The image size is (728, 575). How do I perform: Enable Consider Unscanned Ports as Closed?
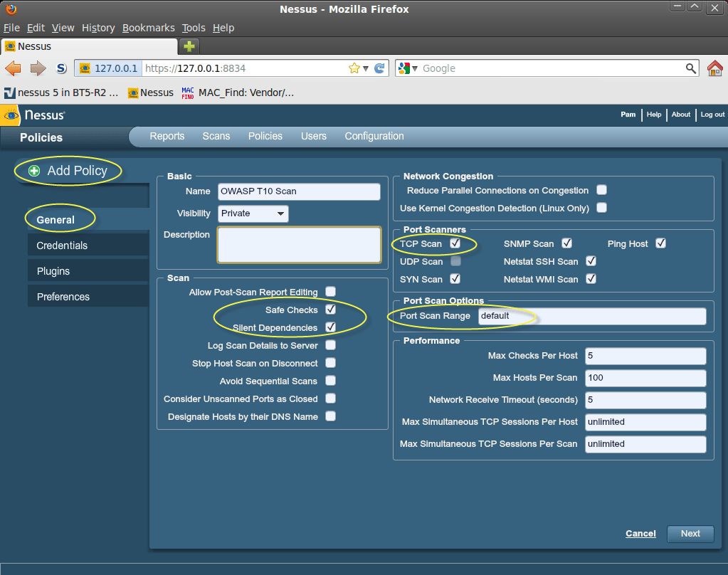331,399
